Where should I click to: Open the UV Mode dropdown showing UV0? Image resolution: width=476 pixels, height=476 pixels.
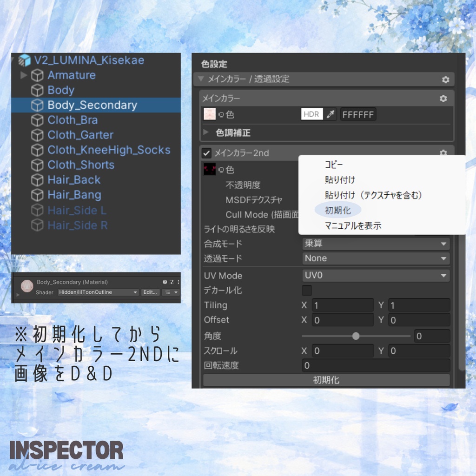coord(376,275)
